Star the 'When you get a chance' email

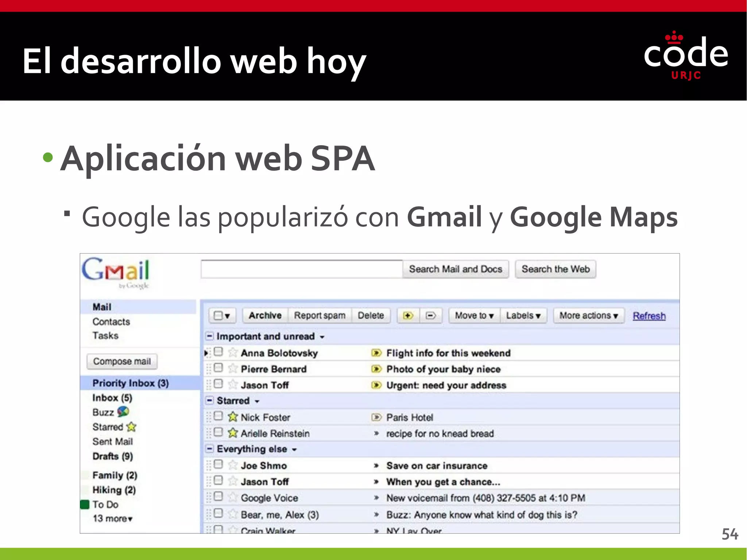click(x=233, y=482)
